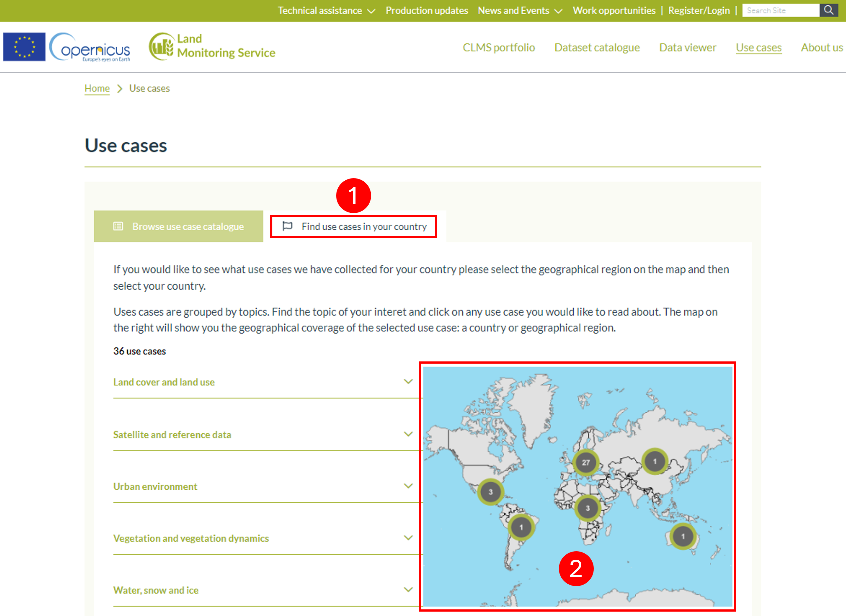Select the Asia cluster marker showing 1
This screenshot has height=616, width=846.
click(x=654, y=461)
